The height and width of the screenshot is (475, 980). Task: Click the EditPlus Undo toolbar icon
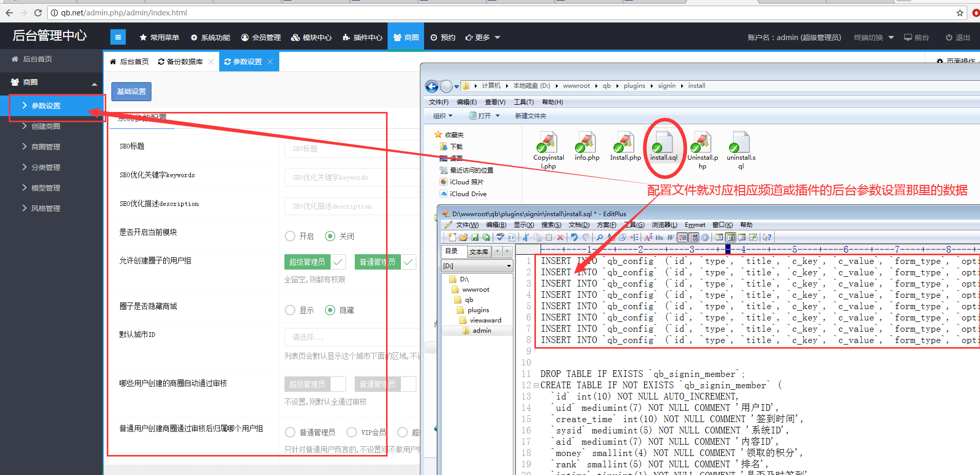574,237
